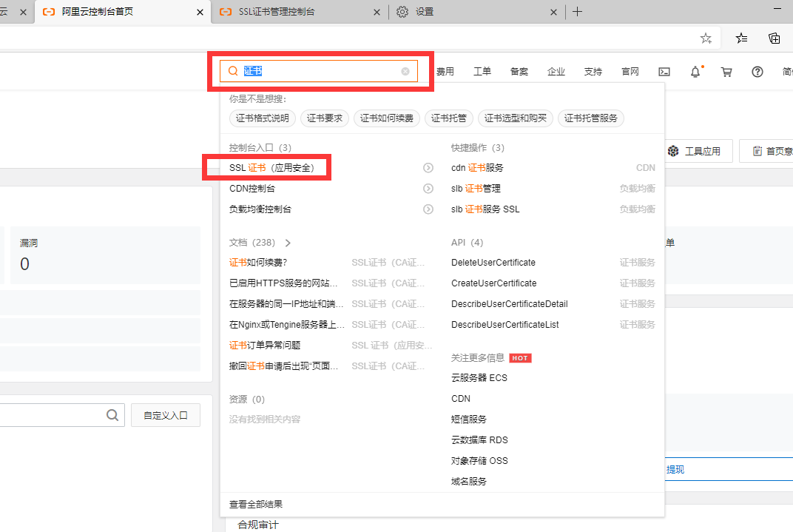793x532 pixels.
Task: Clear the search box with the X icon
Action: 405,71
